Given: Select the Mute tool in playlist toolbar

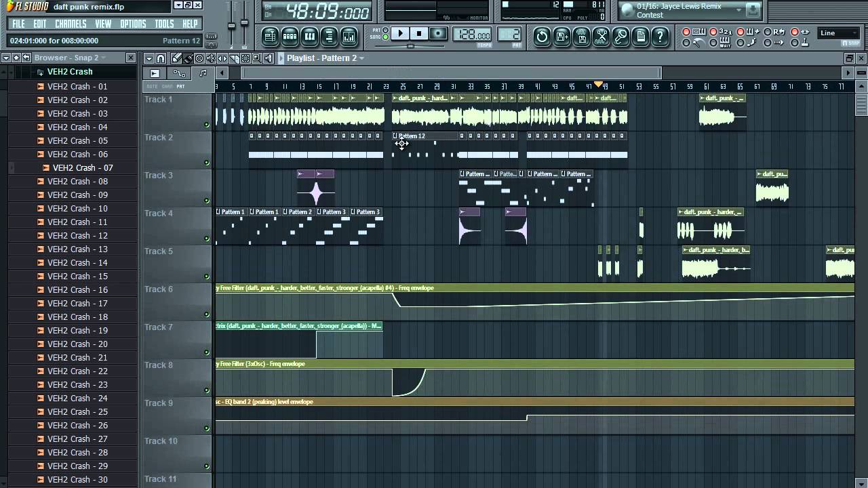Looking at the screenshot, I should 211,58.
